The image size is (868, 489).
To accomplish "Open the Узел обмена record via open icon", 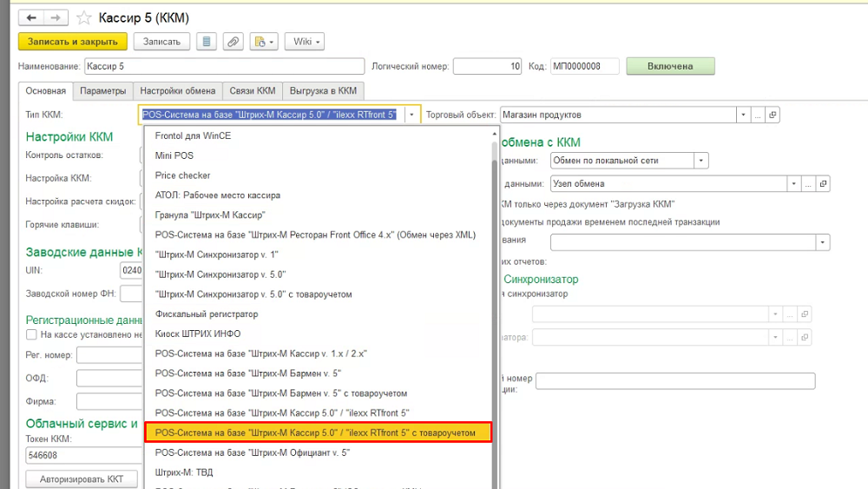I will [x=823, y=183].
